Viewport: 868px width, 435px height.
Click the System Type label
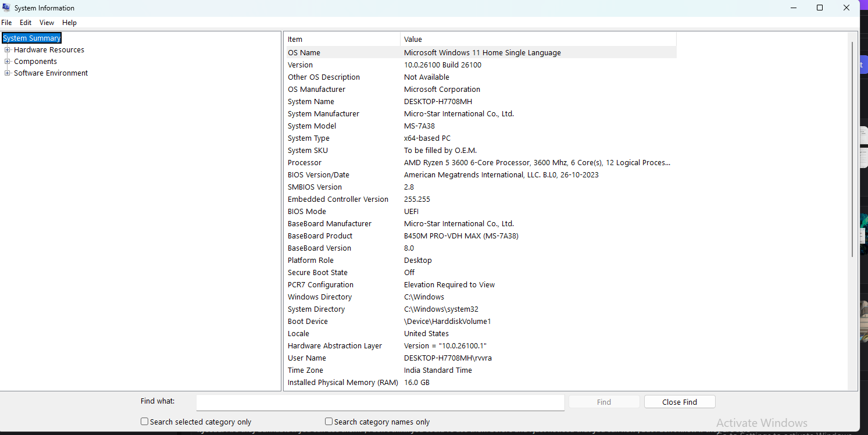pyautogui.click(x=309, y=138)
